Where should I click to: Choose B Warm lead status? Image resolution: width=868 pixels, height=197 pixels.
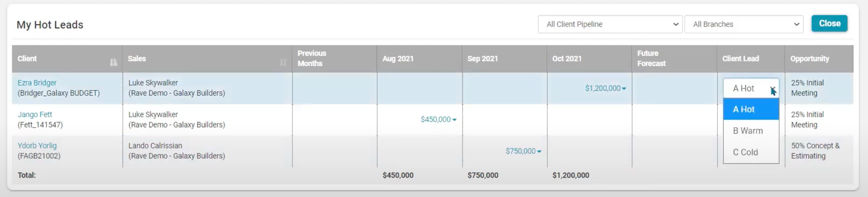tap(751, 131)
